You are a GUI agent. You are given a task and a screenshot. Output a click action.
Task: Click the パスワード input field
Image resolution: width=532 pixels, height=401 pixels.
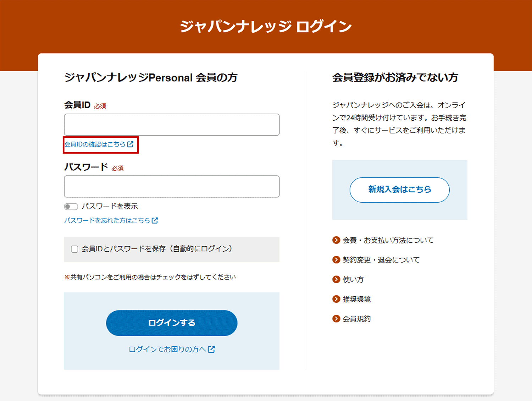click(x=172, y=186)
